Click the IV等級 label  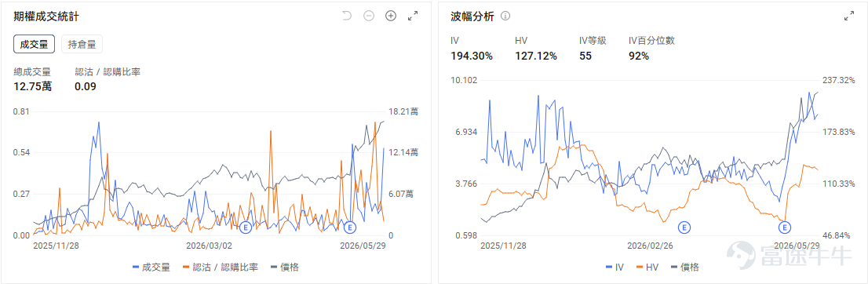[x=593, y=41]
